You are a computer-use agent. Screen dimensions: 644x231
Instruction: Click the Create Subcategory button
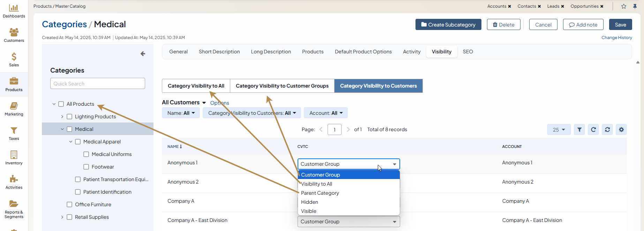coord(448,25)
